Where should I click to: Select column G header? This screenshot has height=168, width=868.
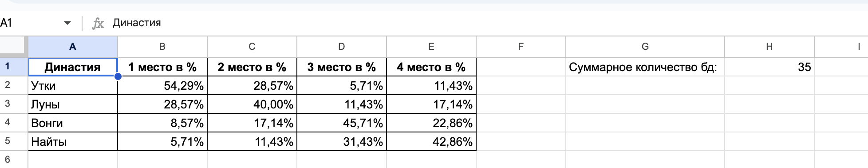645,47
